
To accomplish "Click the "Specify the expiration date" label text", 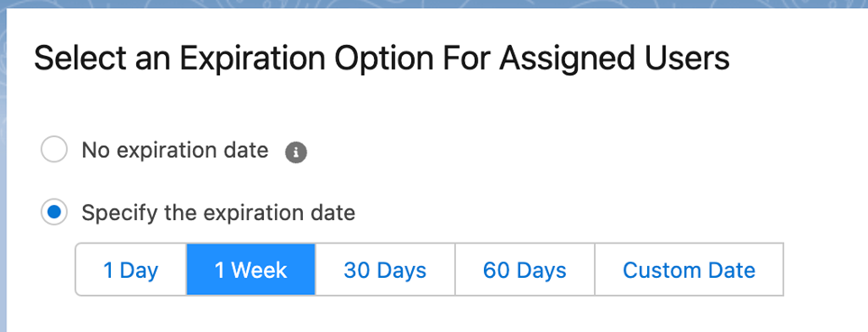I will (219, 214).
